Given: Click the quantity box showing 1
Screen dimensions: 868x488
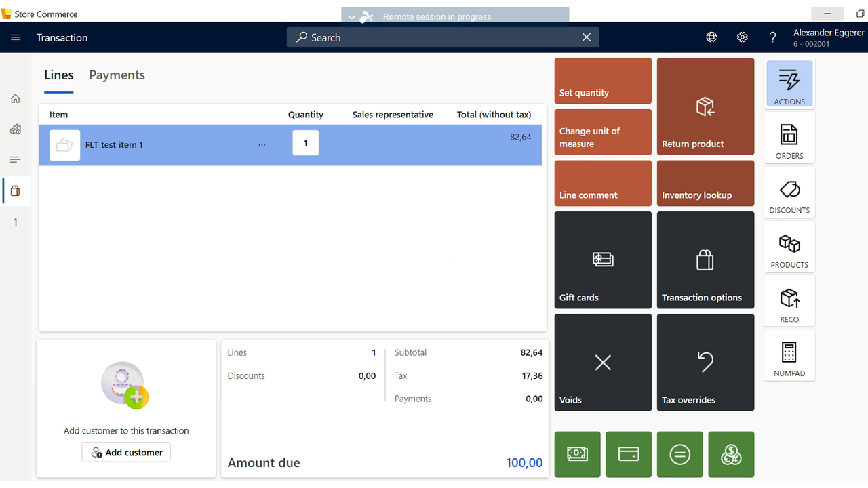Looking at the screenshot, I should click(306, 143).
